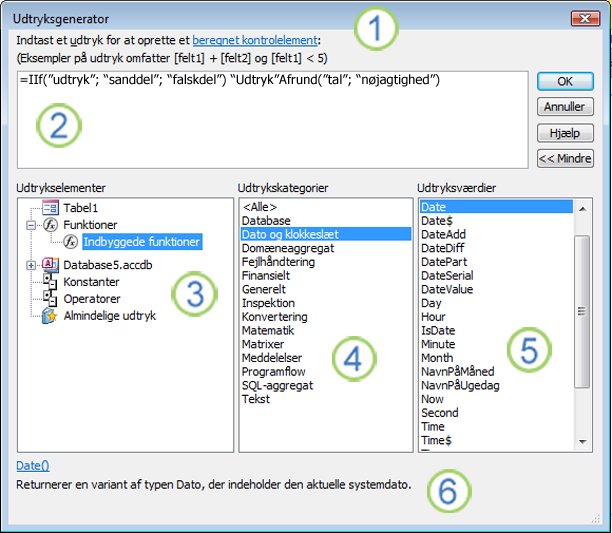Select the Finansielt category
Screen dimensions: 612x533
(x=326, y=275)
